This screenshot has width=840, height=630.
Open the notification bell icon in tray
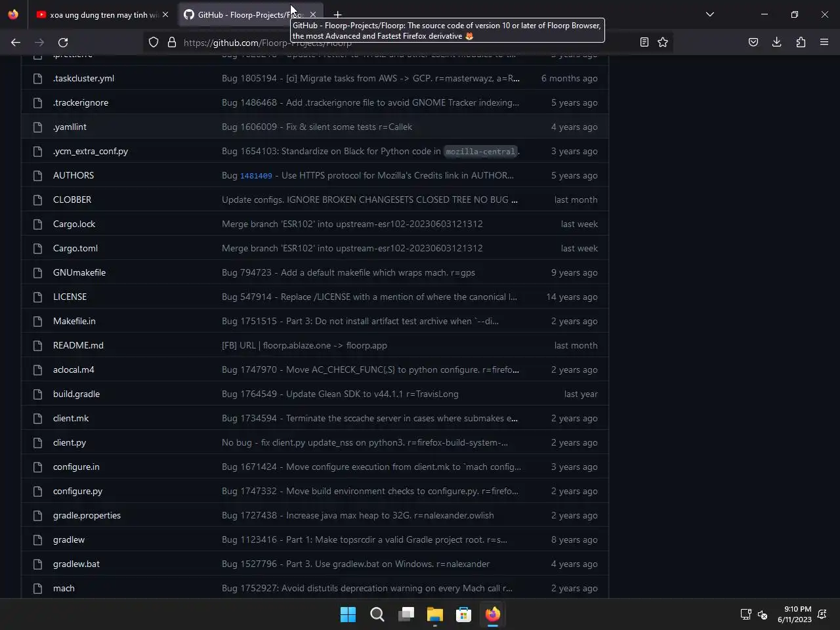point(822,614)
